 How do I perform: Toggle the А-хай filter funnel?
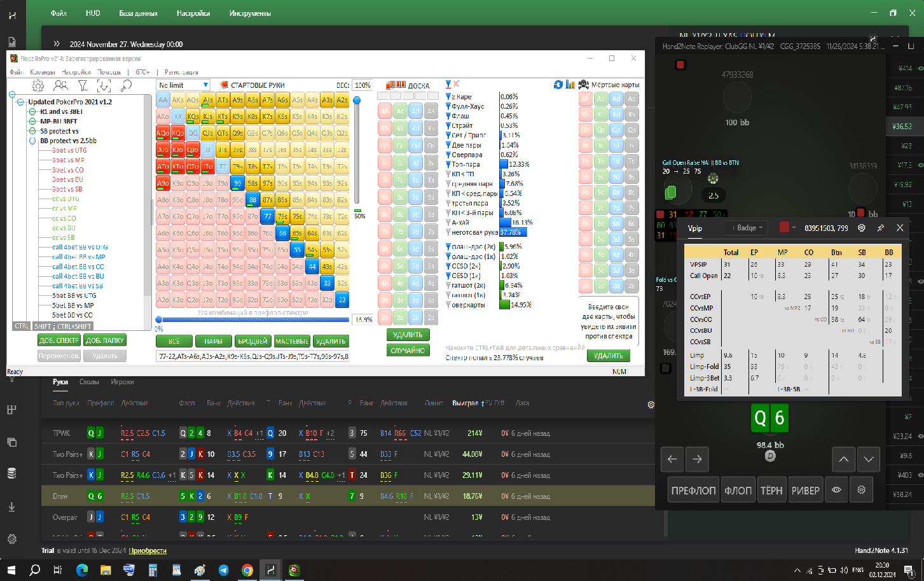448,223
